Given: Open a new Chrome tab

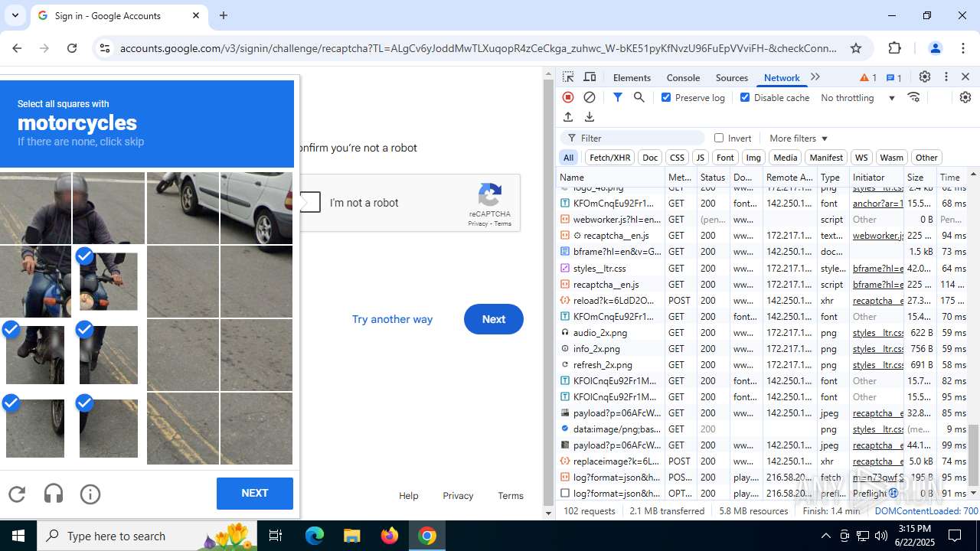Looking at the screenshot, I should tap(224, 15).
